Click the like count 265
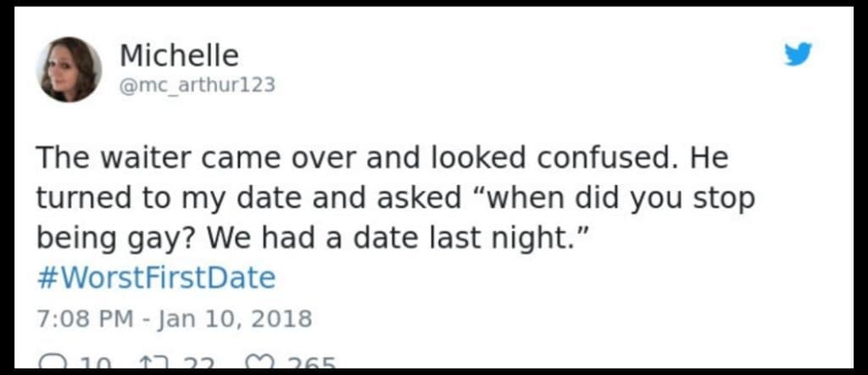The height and width of the screenshot is (375, 868). tap(309, 365)
